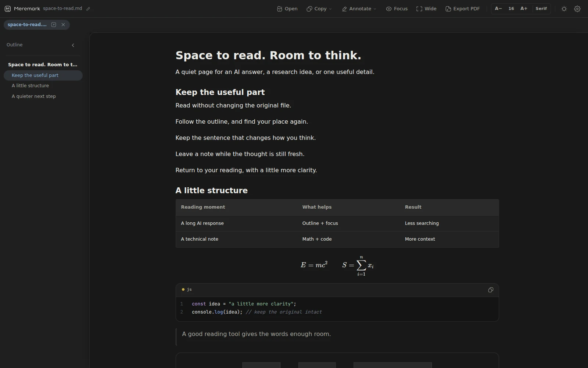The width and height of the screenshot is (588, 368).
Task: Click the summation formula S
Action: (x=358, y=266)
